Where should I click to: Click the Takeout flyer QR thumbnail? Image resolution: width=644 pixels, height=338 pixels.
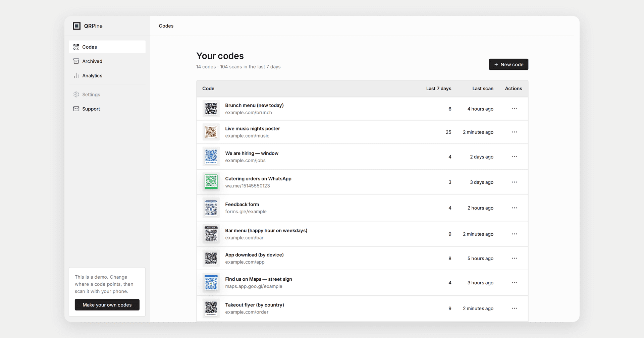point(211,308)
